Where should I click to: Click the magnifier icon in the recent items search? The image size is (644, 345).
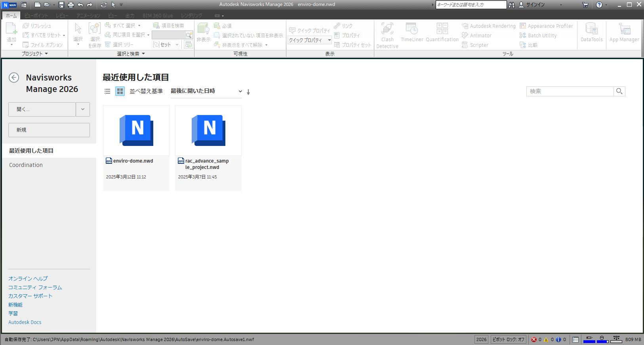[619, 91]
